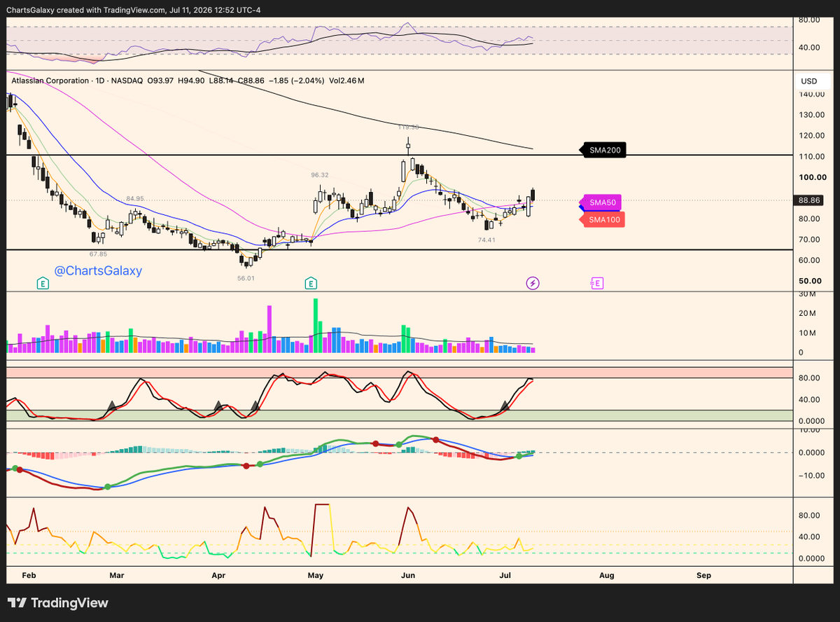Select the horizontal support line near 65
Viewport: 840px width, 622px height.
pyautogui.click(x=400, y=250)
